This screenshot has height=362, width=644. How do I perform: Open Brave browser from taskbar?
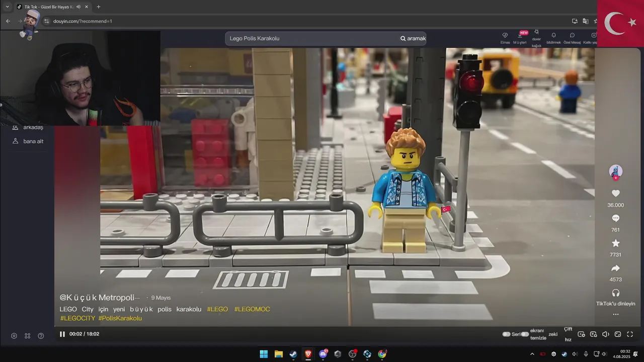click(x=308, y=354)
